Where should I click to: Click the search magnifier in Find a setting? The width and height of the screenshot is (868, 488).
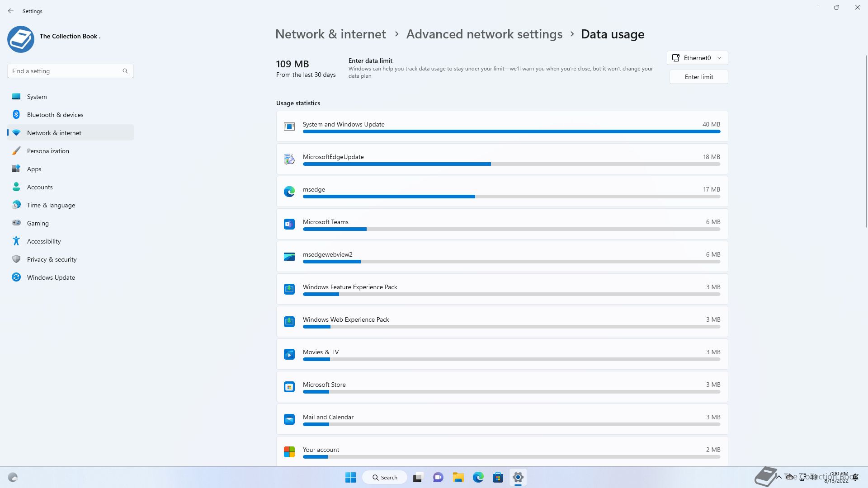pyautogui.click(x=125, y=71)
